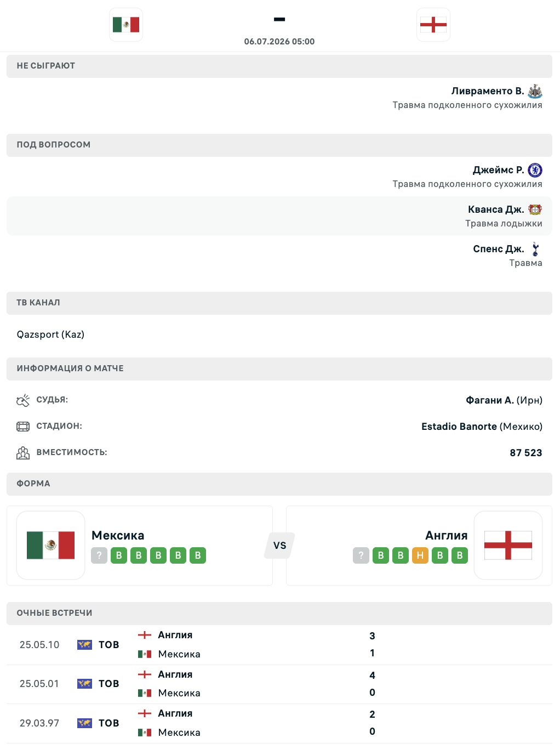Click the Tottenham club badge beside Спенс Дж.
Viewport: 560px width, 749px height.
click(535, 249)
